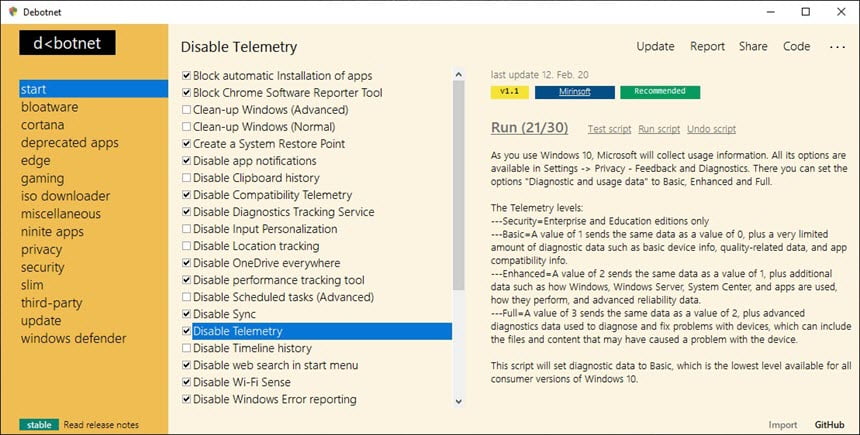Open the three-dots more menu

tap(838, 47)
